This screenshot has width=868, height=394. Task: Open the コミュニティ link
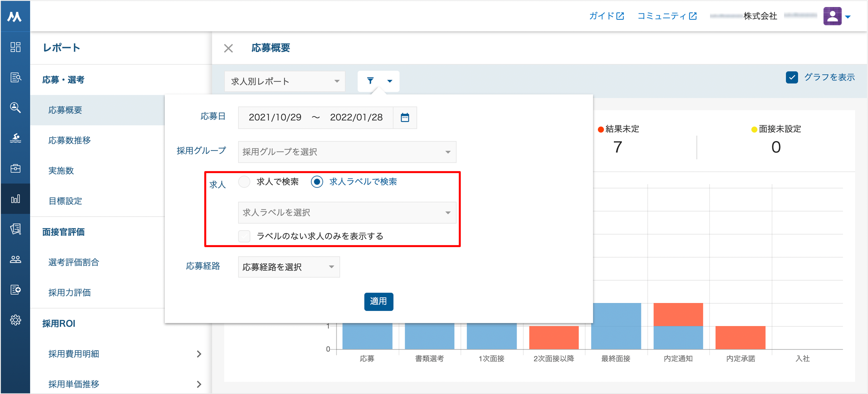(667, 16)
